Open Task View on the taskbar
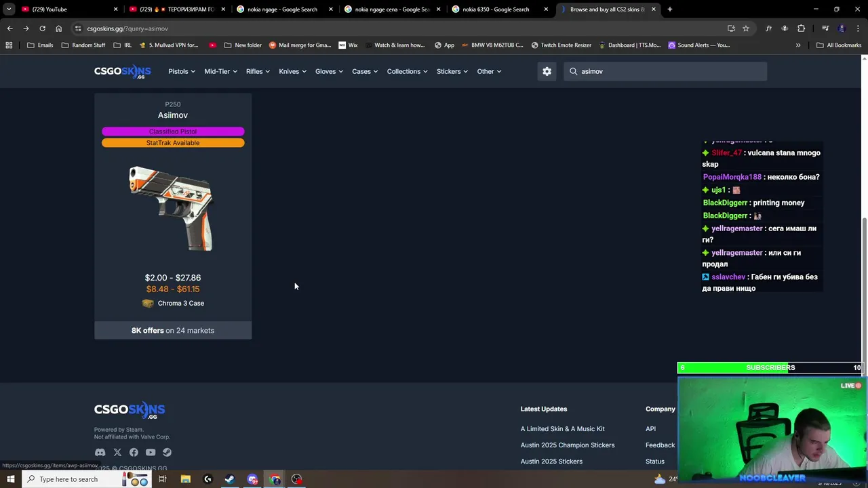This screenshot has height=488, width=868. point(163,479)
